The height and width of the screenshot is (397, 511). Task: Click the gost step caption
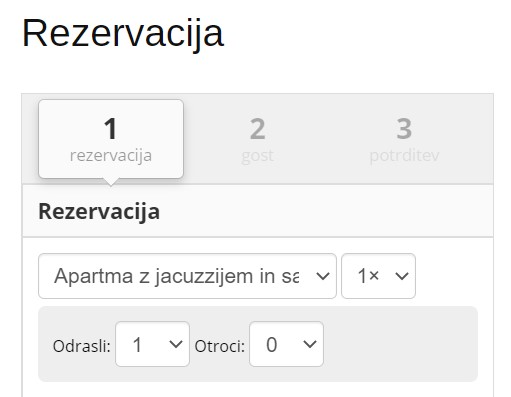click(257, 156)
